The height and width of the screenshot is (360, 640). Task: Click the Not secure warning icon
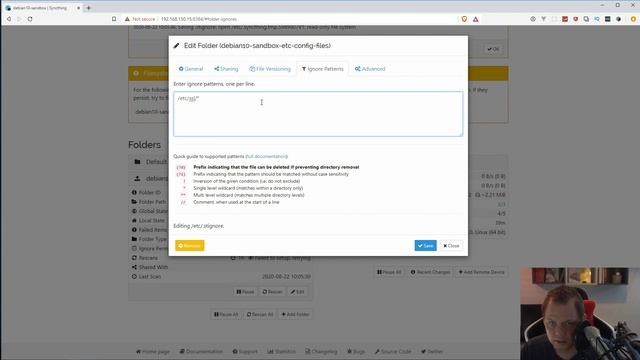(x=127, y=19)
